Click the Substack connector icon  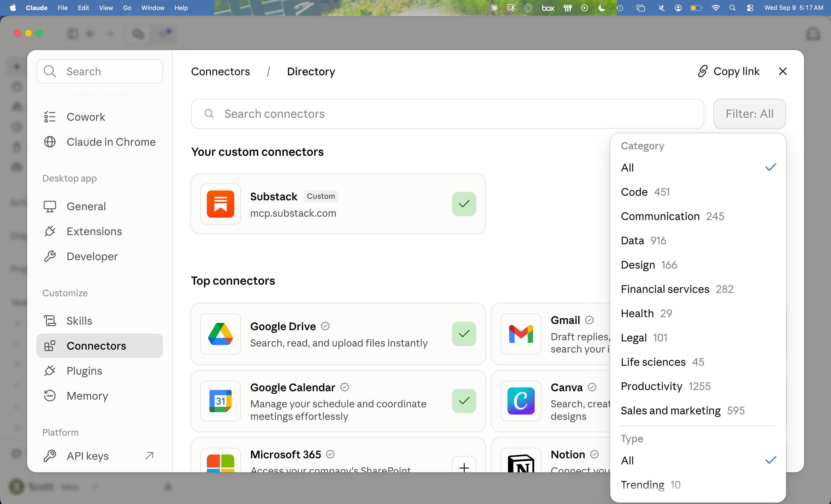(x=221, y=204)
